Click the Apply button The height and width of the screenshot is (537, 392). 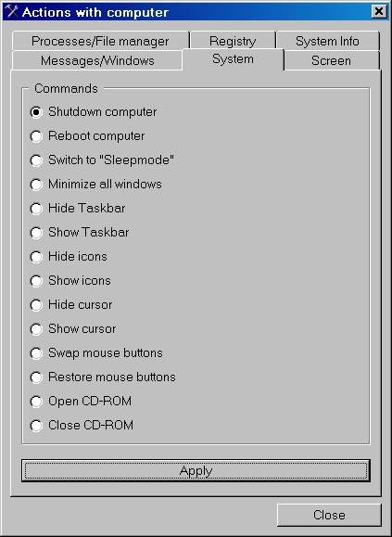(196, 470)
